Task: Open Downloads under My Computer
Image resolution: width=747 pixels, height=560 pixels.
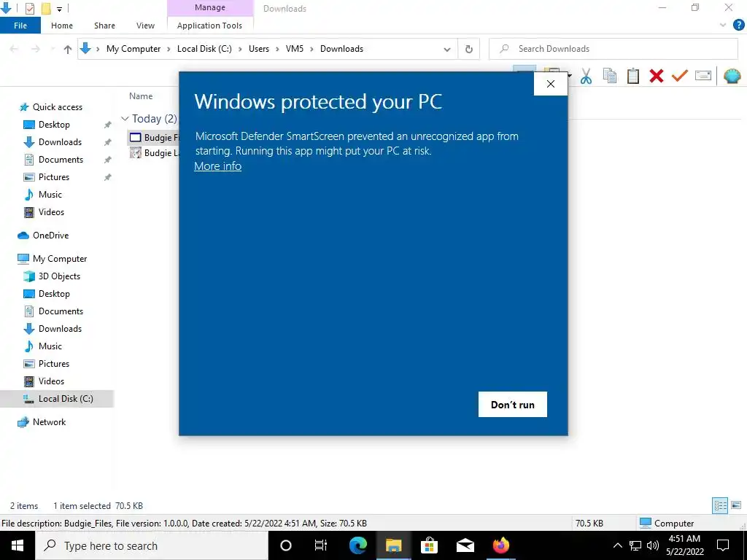Action: (60, 329)
